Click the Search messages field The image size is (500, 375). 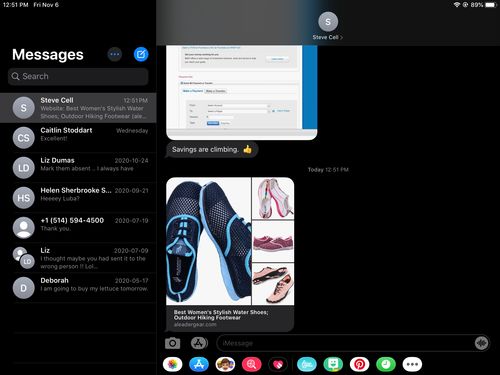[78, 76]
